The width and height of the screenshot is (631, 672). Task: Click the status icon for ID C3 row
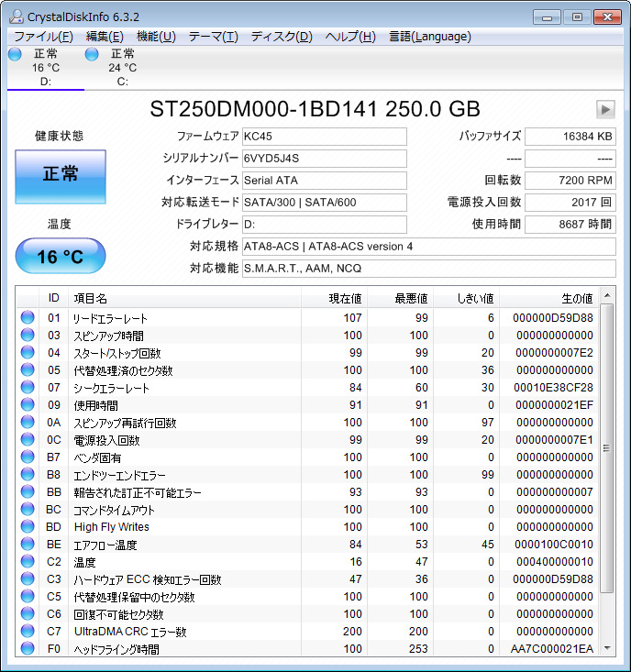pyautogui.click(x=28, y=578)
